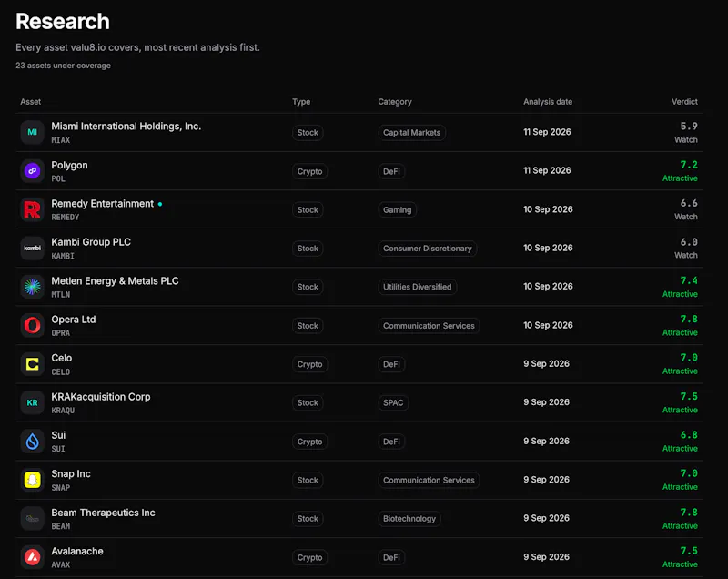Open Kambi Group PLC research page

tap(91, 242)
